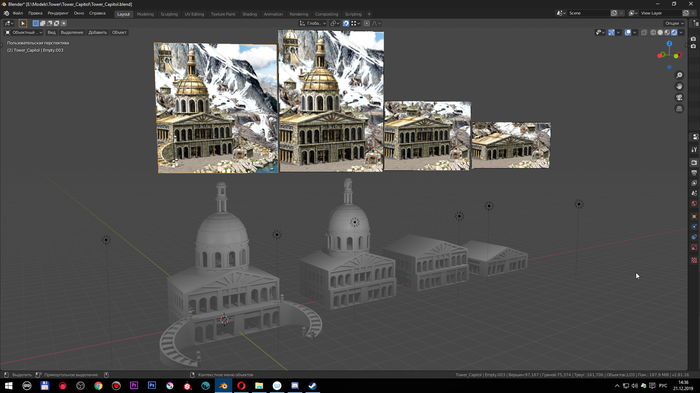This screenshot has height=393, width=700.
Task: Open the snapping options dropdown
Action: (355, 23)
